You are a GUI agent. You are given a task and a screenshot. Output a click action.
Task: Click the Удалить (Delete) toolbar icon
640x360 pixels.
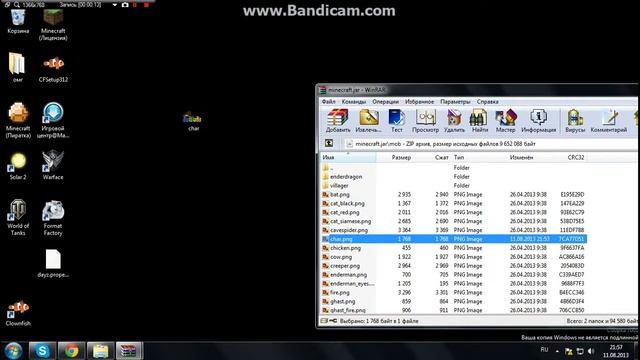pyautogui.click(x=454, y=121)
